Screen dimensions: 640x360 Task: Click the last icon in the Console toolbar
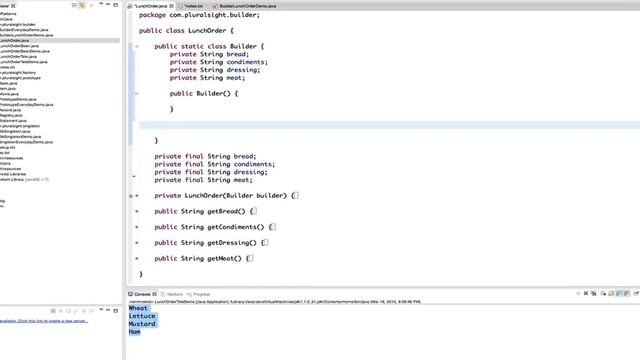tap(636, 293)
